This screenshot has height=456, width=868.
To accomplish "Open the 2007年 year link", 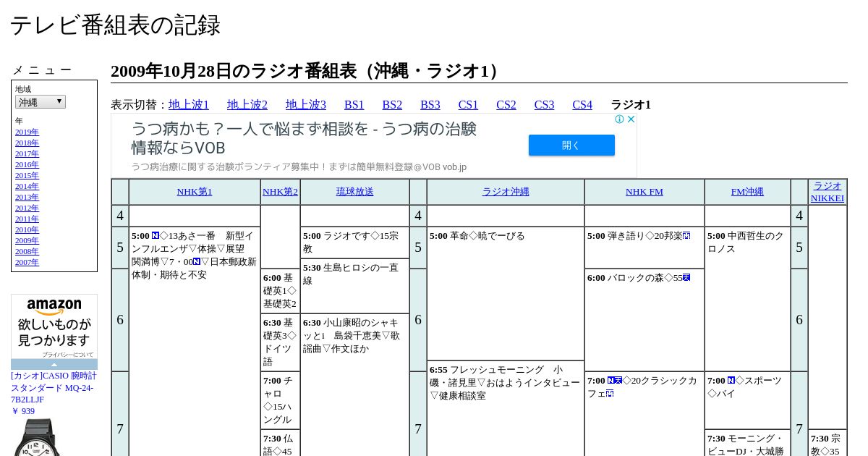I will click(27, 262).
